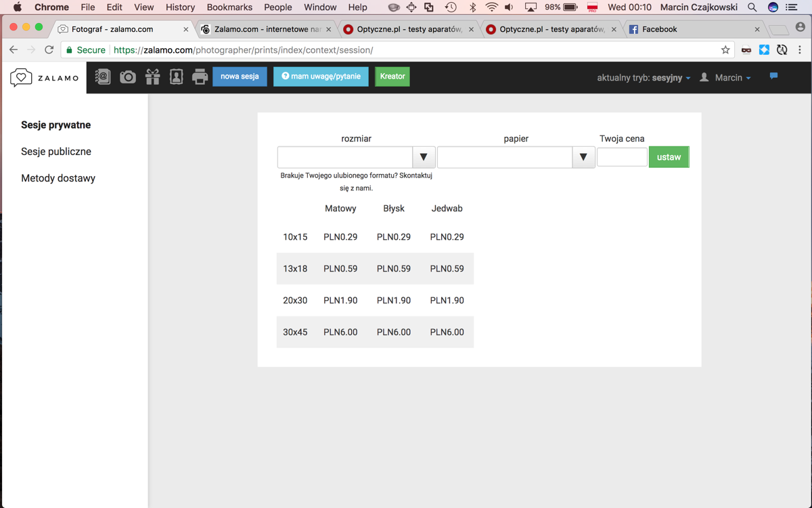812x508 pixels.
Task: Click the mam uwagę/pytanie button
Action: click(x=321, y=77)
